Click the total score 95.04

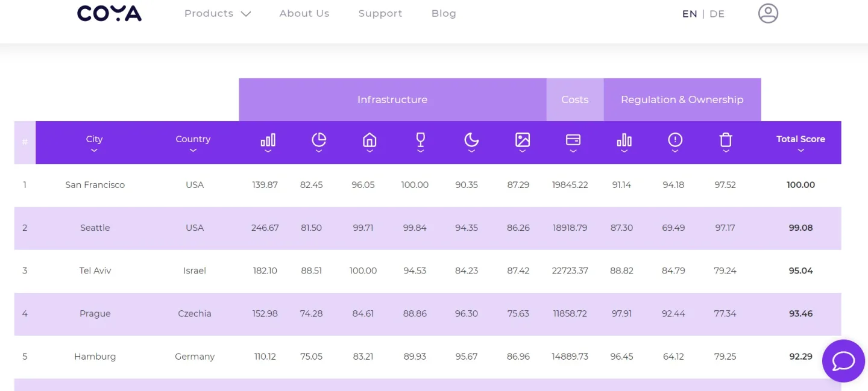click(800, 271)
